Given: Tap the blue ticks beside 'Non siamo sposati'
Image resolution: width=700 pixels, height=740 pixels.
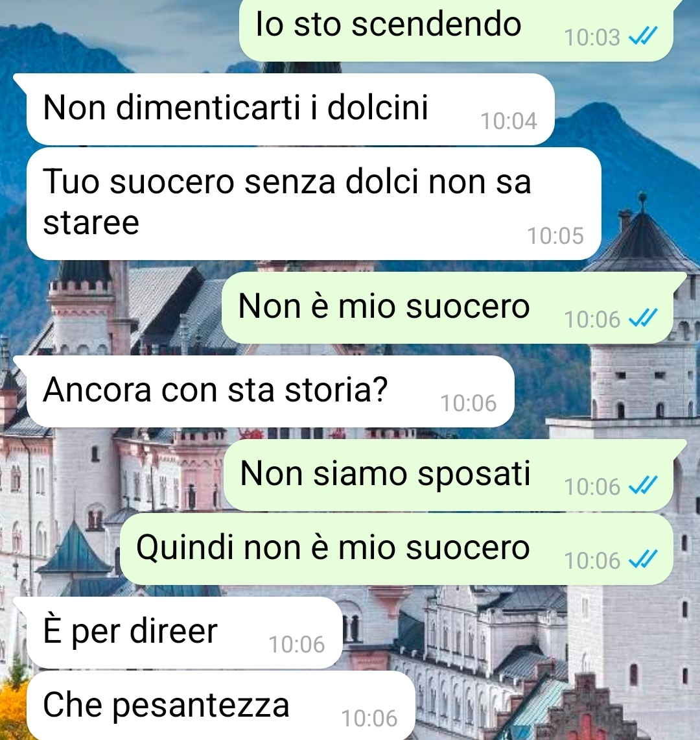Looking at the screenshot, I should click(x=643, y=485).
